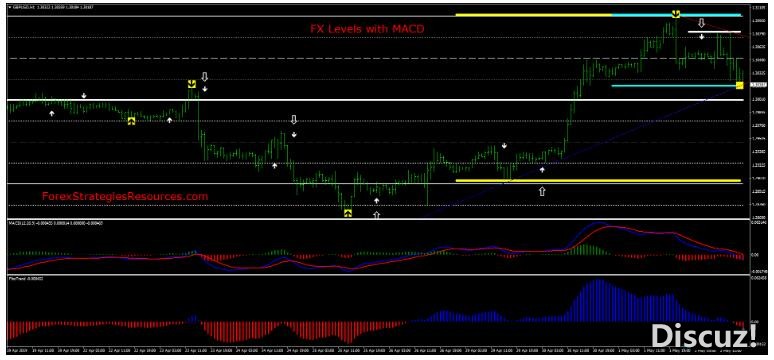Screen dimensions: 774x360
Task: Select the yellow segment of the top resistance line
Action: click(534, 15)
